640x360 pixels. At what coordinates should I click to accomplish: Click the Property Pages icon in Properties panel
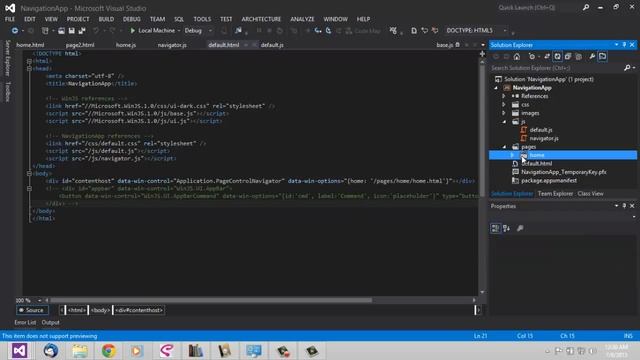pyautogui.click(x=520, y=228)
